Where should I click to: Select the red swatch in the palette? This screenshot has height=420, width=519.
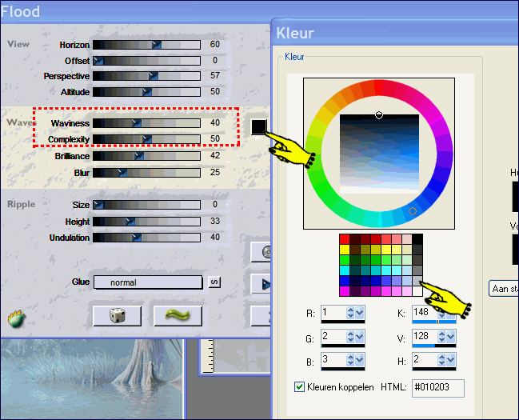point(345,239)
